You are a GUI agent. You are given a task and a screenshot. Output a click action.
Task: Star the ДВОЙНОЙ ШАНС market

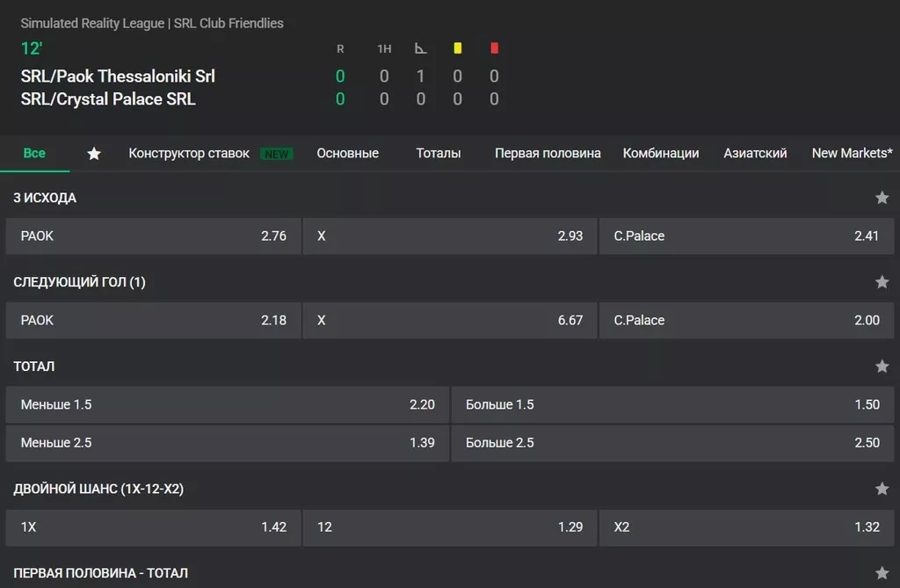(882, 489)
